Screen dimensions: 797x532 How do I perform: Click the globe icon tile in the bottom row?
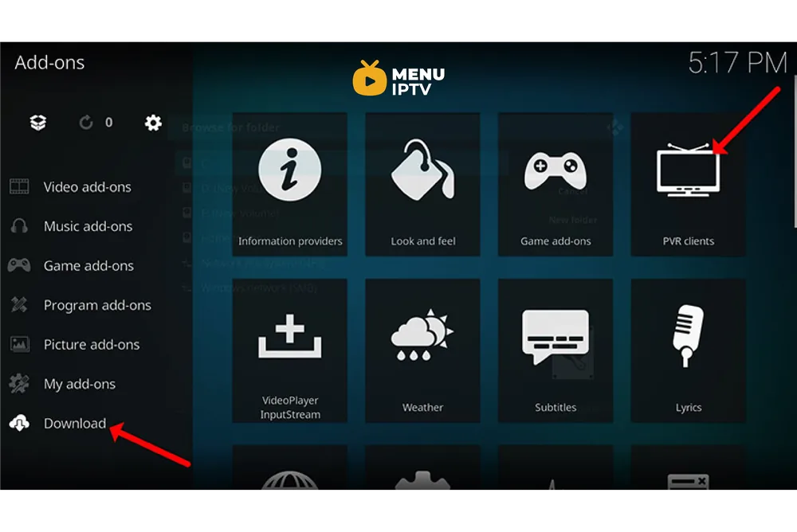click(290, 467)
